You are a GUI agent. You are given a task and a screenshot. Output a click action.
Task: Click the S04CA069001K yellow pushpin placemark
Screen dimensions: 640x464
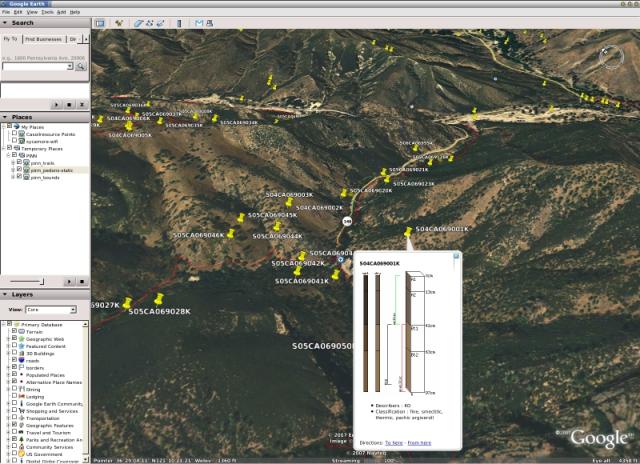pos(407,232)
